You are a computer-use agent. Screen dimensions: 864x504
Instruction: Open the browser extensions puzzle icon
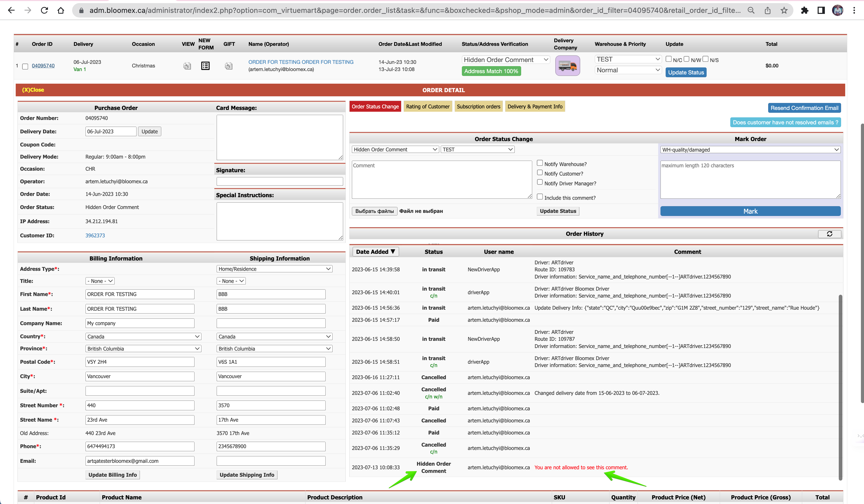point(804,10)
